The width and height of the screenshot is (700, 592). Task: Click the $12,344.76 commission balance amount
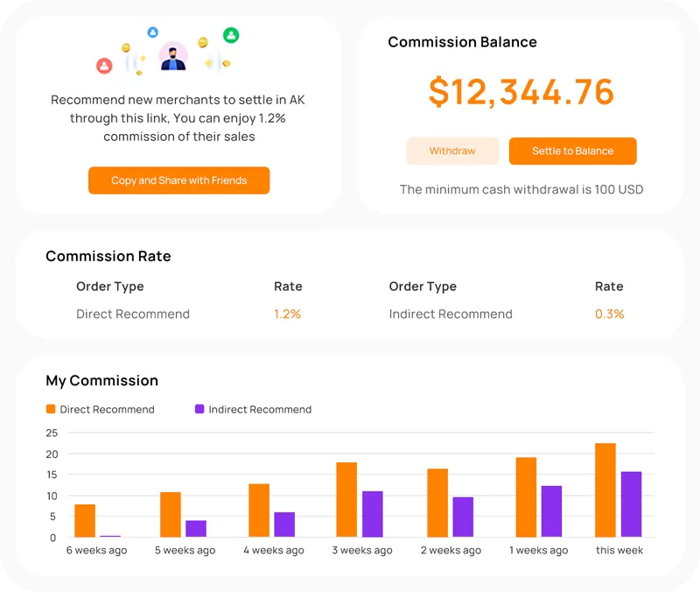pyautogui.click(x=521, y=92)
